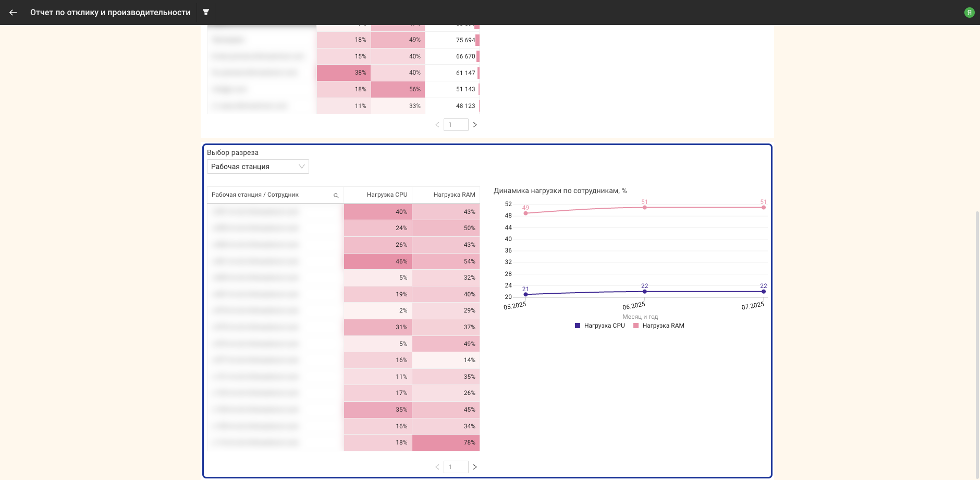Viewport: 980px width, 480px height.
Task: Click the 78% RAM load cell
Action: [x=446, y=442]
